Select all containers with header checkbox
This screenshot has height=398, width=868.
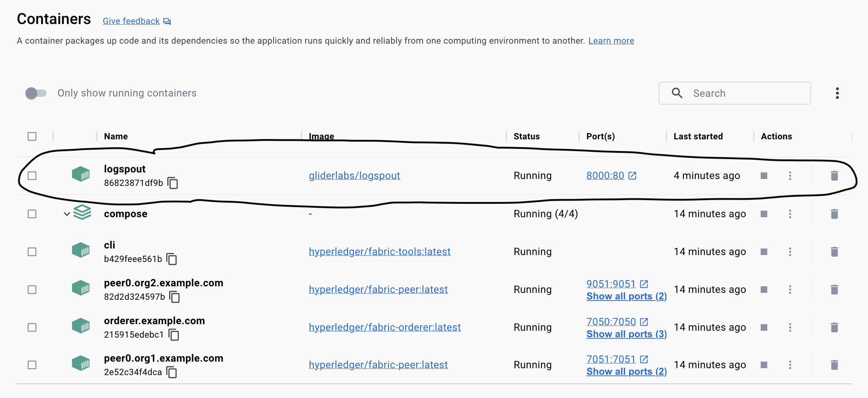point(32,136)
